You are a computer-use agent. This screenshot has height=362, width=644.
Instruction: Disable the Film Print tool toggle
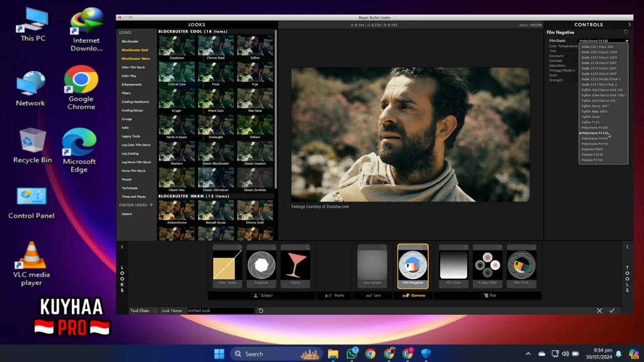click(534, 247)
